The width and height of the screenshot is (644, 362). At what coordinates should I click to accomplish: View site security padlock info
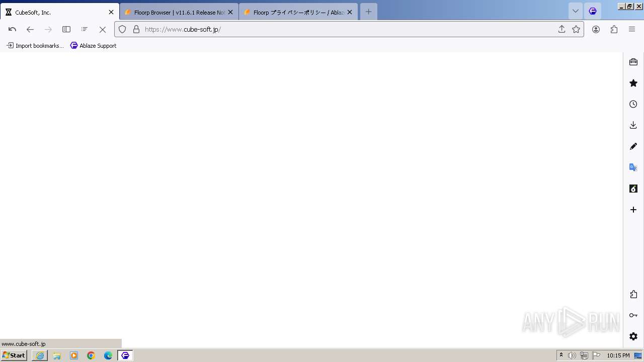click(136, 29)
